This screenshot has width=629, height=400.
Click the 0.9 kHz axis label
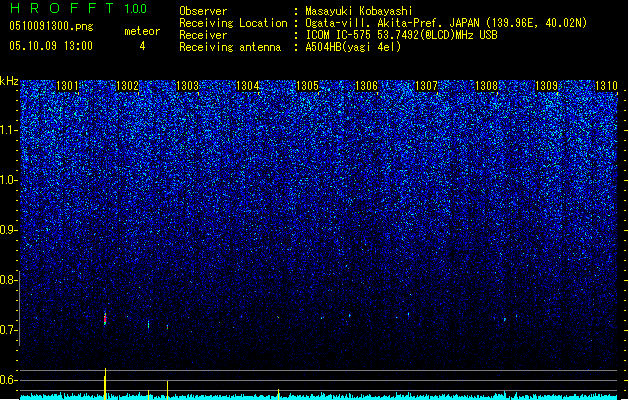click(x=8, y=230)
